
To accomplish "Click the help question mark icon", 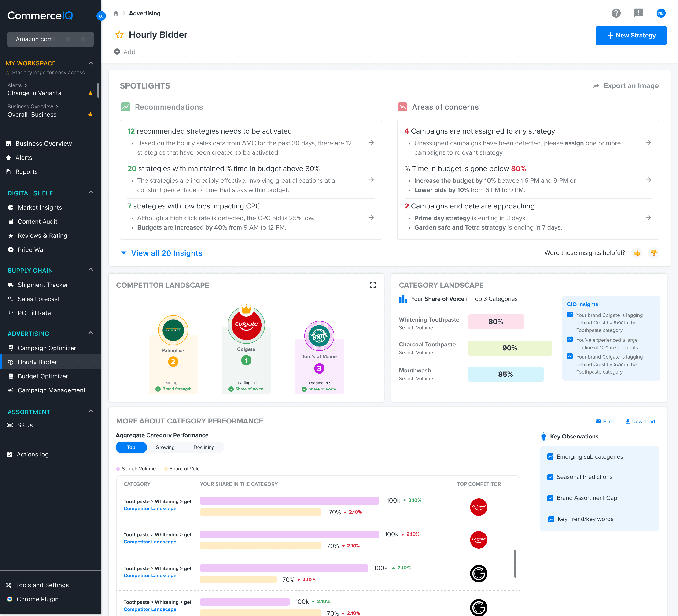I will 616,13.
